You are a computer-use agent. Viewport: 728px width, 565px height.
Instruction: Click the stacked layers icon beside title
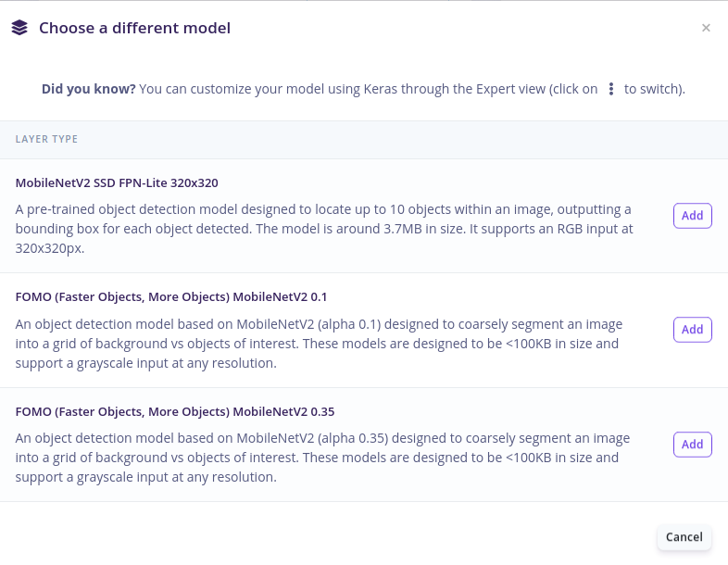[19, 28]
